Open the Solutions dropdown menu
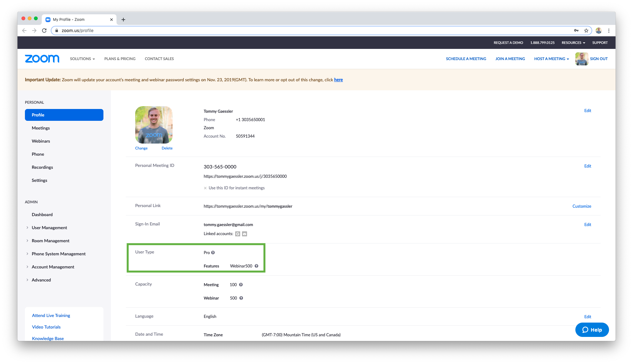The image size is (633, 364). coord(82,59)
